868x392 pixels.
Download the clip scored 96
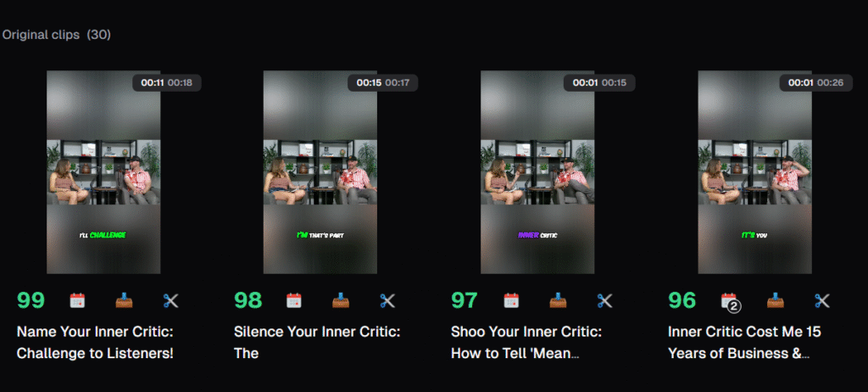click(775, 300)
